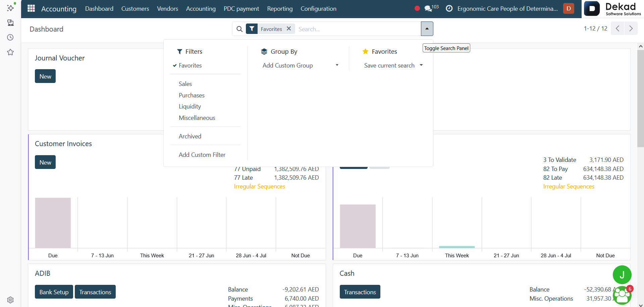Enable the Archived filter
The image size is (644, 307).
(x=190, y=136)
